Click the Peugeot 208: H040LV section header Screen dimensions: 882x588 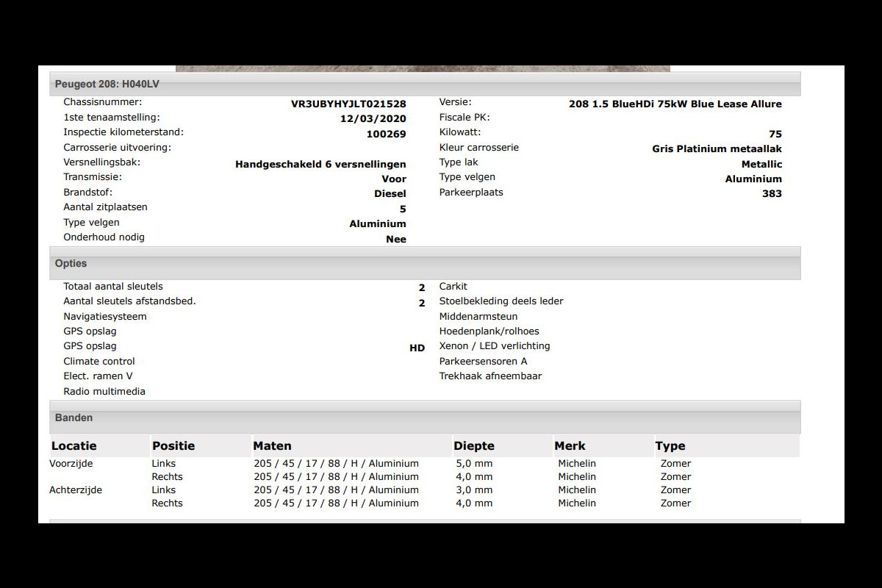(107, 85)
